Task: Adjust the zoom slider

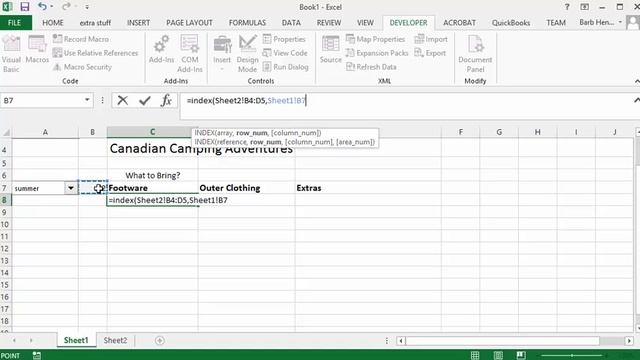Action: pos(572,356)
